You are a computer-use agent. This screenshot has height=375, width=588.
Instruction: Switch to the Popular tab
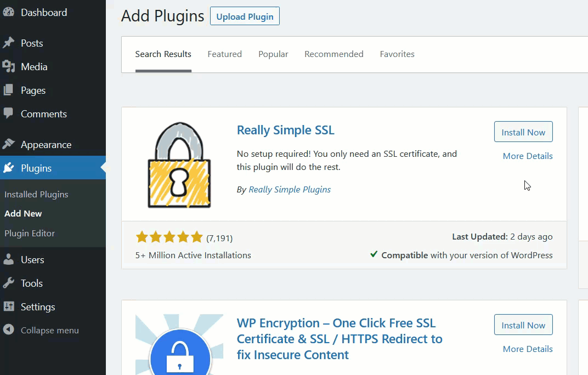pyautogui.click(x=273, y=54)
